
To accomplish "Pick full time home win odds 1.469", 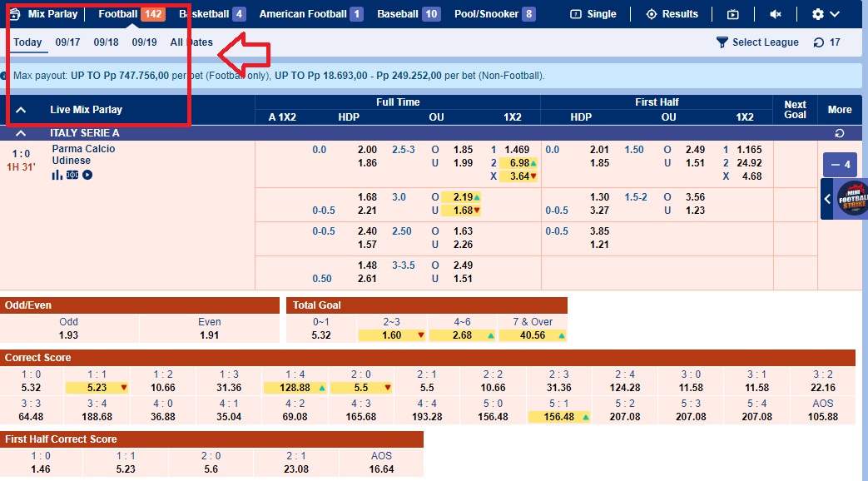I will pyautogui.click(x=517, y=150).
